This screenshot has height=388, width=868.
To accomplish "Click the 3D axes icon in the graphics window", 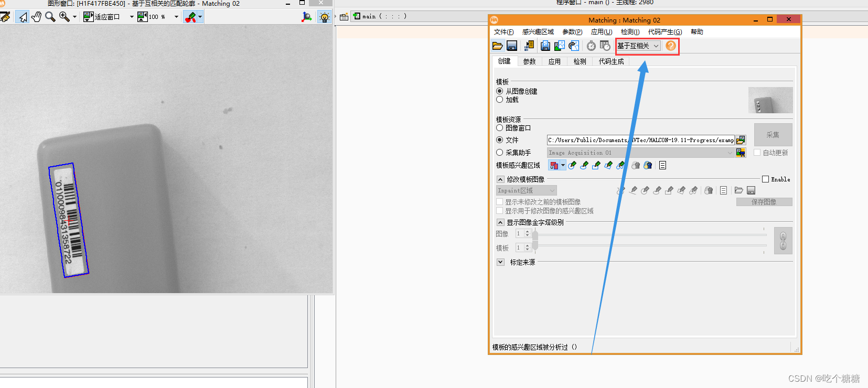I will click(x=307, y=17).
